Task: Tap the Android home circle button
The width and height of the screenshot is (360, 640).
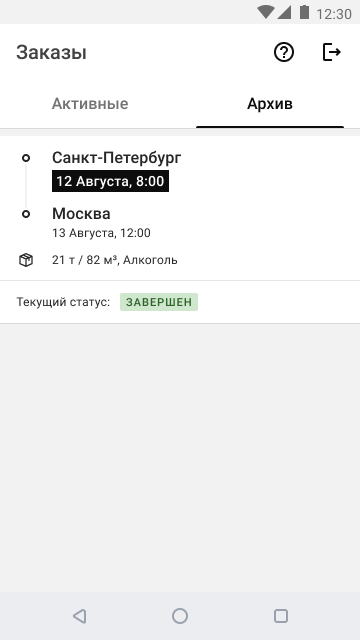Action: 180,616
